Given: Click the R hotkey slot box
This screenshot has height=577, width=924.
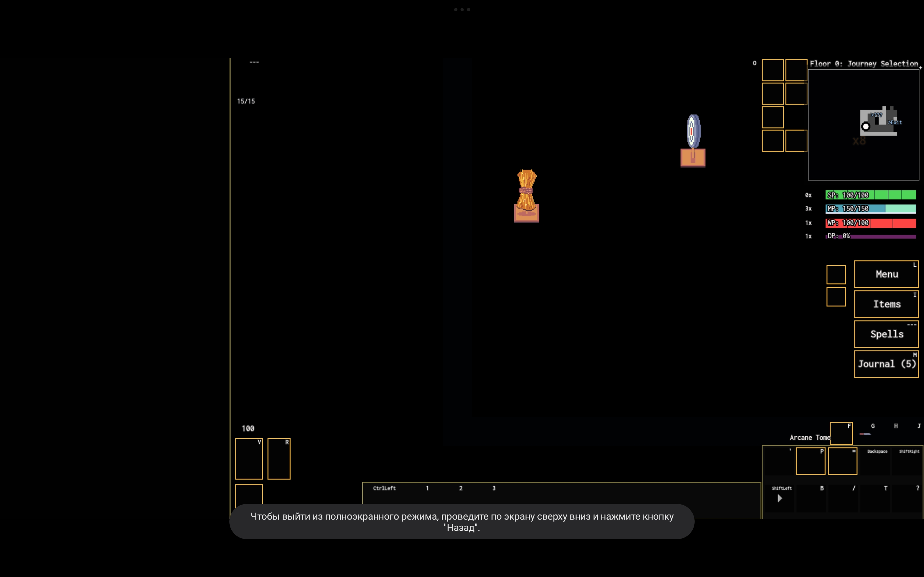Looking at the screenshot, I should (x=279, y=458).
